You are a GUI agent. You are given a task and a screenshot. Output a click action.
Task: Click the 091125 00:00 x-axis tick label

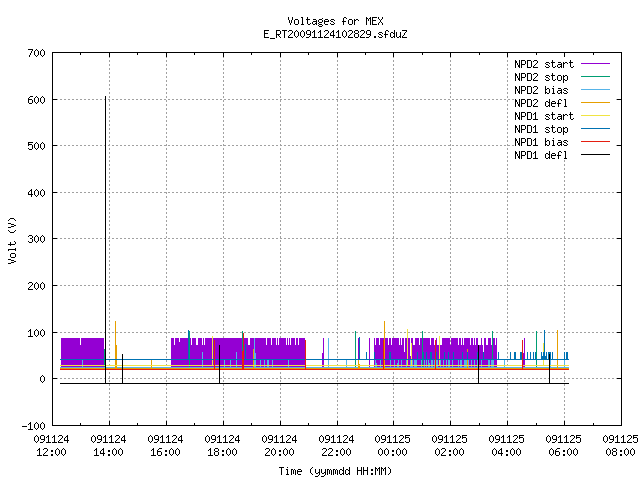pyautogui.click(x=392, y=446)
